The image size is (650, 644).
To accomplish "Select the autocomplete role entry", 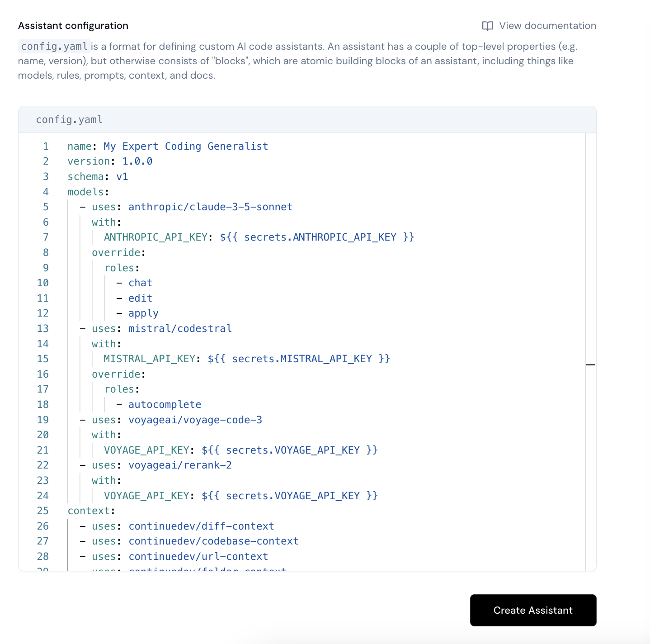I will [165, 404].
